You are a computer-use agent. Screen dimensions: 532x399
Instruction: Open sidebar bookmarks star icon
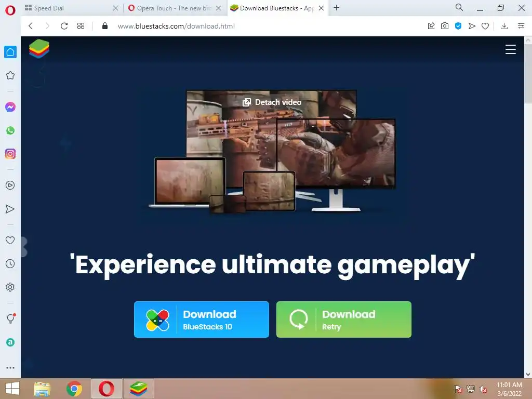10,75
